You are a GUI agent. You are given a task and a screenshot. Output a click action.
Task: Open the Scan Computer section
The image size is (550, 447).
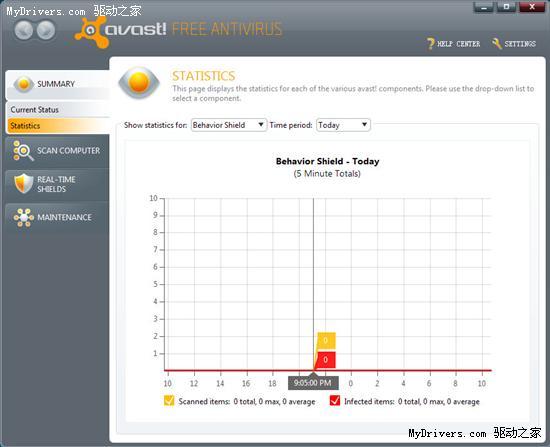(x=57, y=151)
